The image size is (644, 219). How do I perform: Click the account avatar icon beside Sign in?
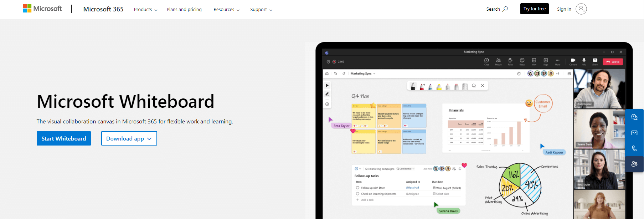tap(581, 9)
